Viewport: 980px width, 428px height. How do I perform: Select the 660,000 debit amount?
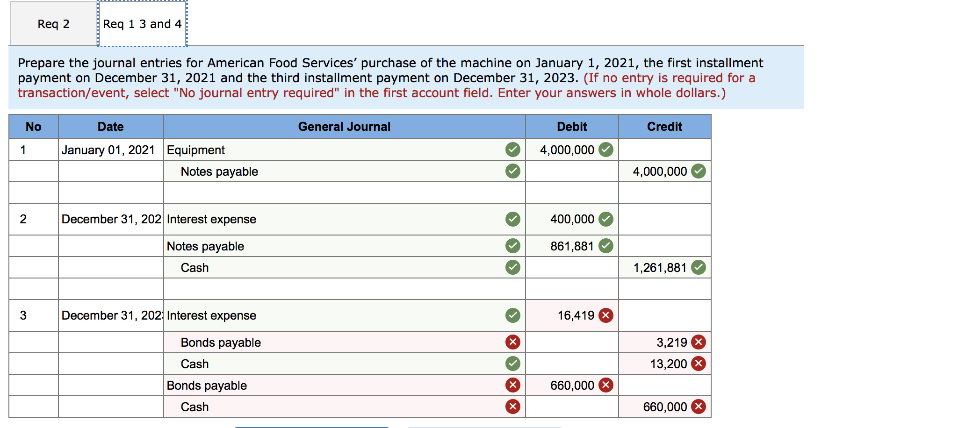click(572, 385)
